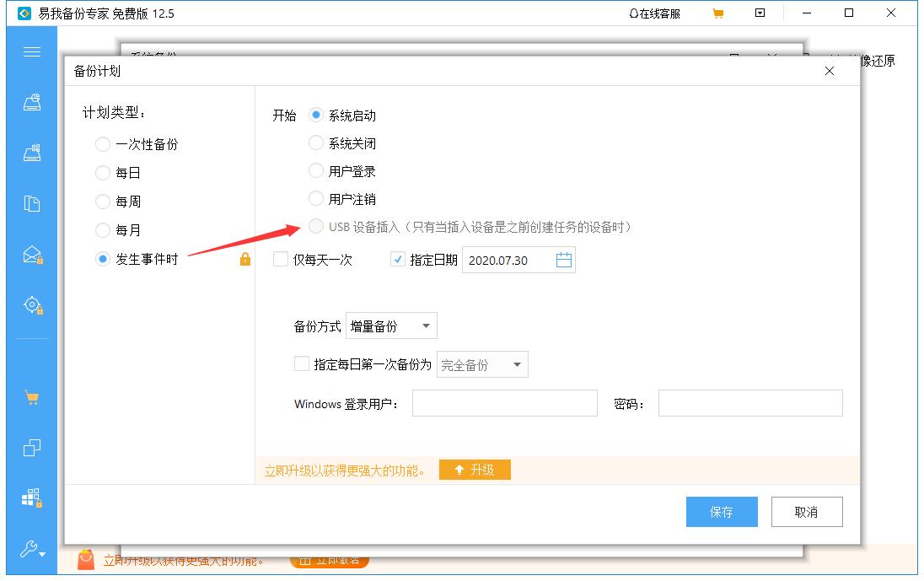Select the disk backup icon in sidebar

(x=31, y=153)
